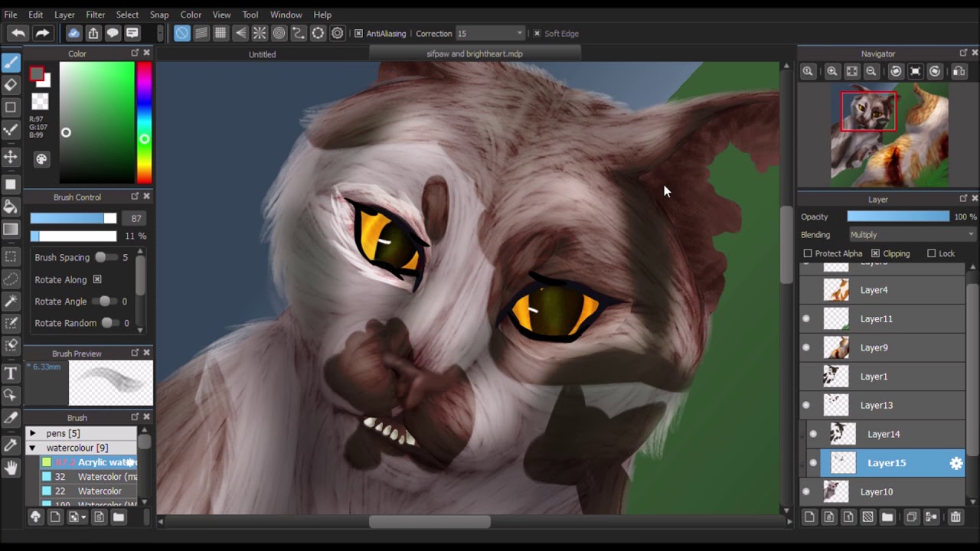Enable crisscross grid snap
Screen dimensions: 980x551
[x=220, y=33]
